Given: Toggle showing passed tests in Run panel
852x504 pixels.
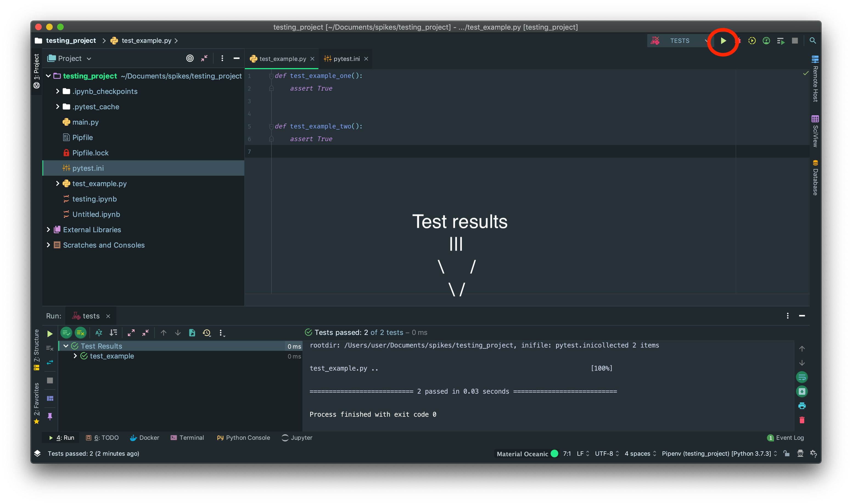Looking at the screenshot, I should [x=66, y=333].
